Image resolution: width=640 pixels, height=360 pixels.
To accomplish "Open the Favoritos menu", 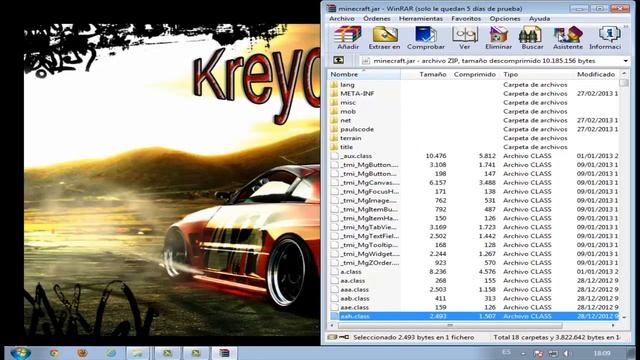I will (x=466, y=19).
